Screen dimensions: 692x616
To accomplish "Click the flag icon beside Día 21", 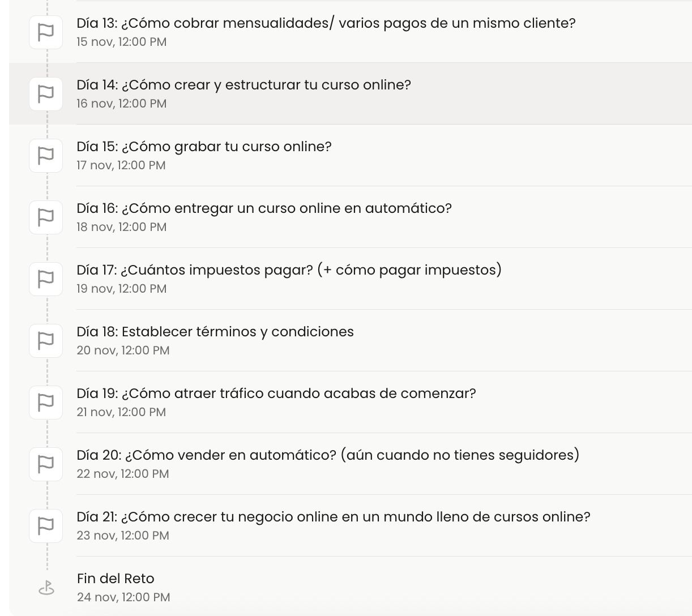I will pos(46,526).
